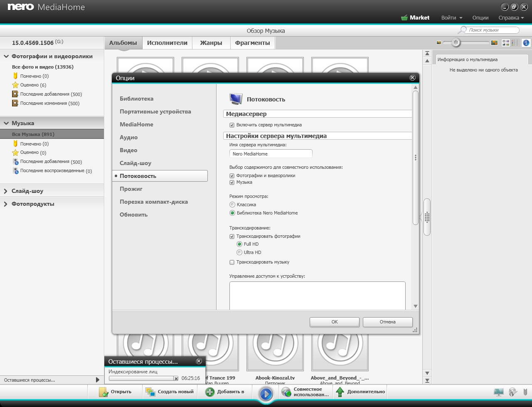Click the small thumbnail size icon
532x407 pixels.
[438, 42]
